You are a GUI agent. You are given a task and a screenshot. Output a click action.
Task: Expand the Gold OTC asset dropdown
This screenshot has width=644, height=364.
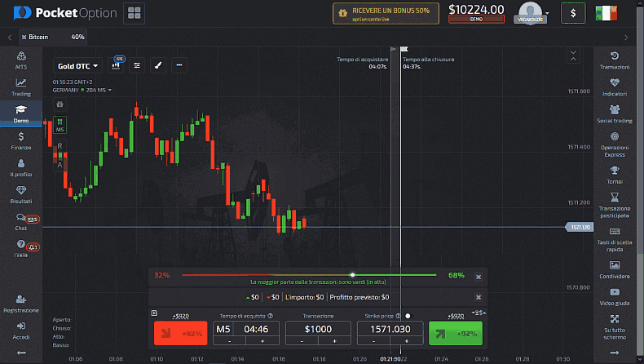click(77, 65)
